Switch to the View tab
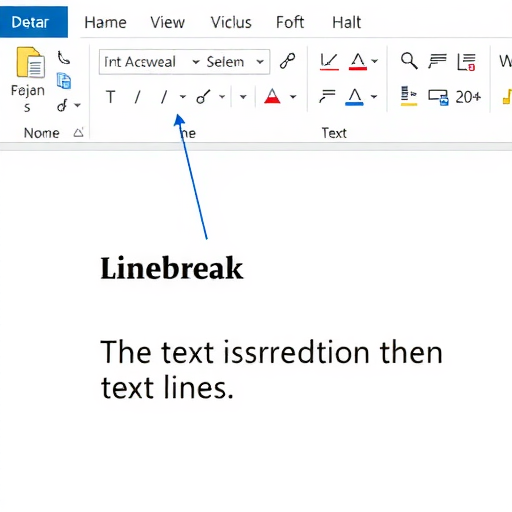 pos(167,23)
